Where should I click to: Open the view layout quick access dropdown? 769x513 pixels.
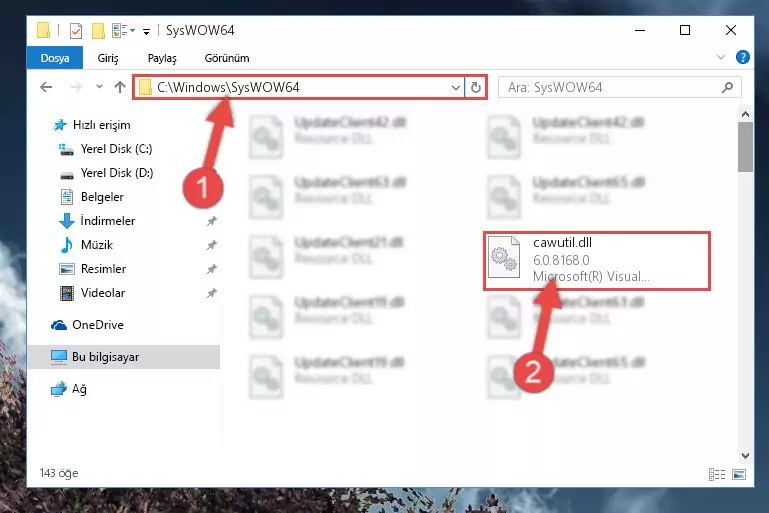pyautogui.click(x=123, y=31)
